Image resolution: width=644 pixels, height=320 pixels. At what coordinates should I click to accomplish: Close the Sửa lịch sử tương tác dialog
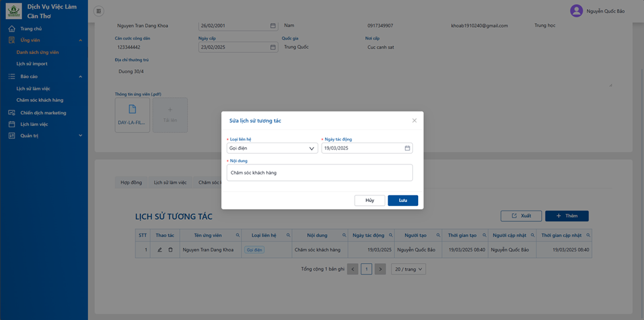pos(414,121)
